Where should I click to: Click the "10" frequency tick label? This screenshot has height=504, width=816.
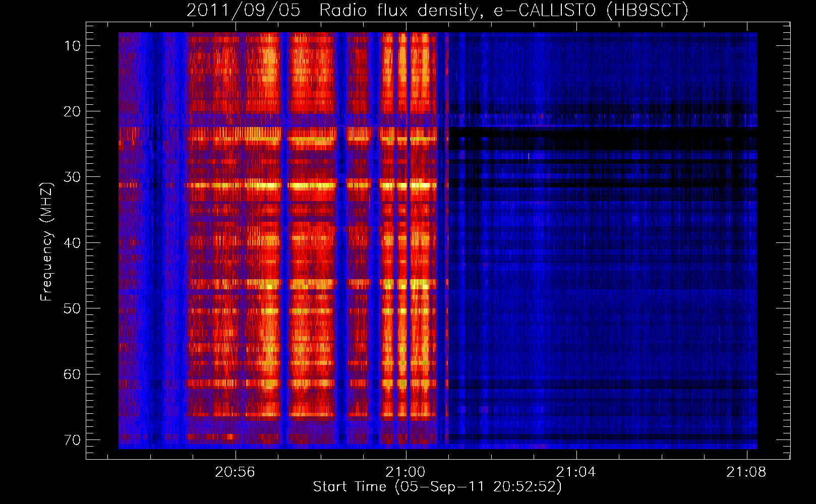click(x=72, y=46)
